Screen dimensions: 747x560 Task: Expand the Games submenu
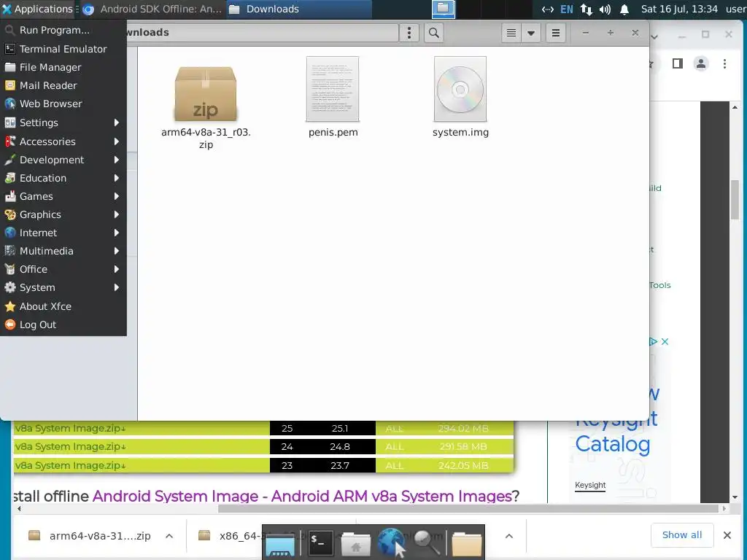click(63, 195)
